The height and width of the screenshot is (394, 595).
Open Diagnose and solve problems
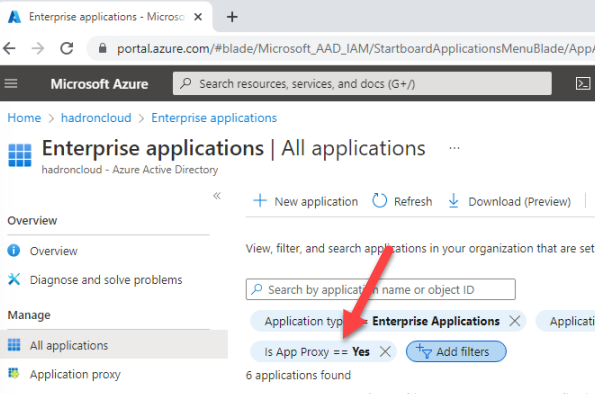click(x=95, y=280)
